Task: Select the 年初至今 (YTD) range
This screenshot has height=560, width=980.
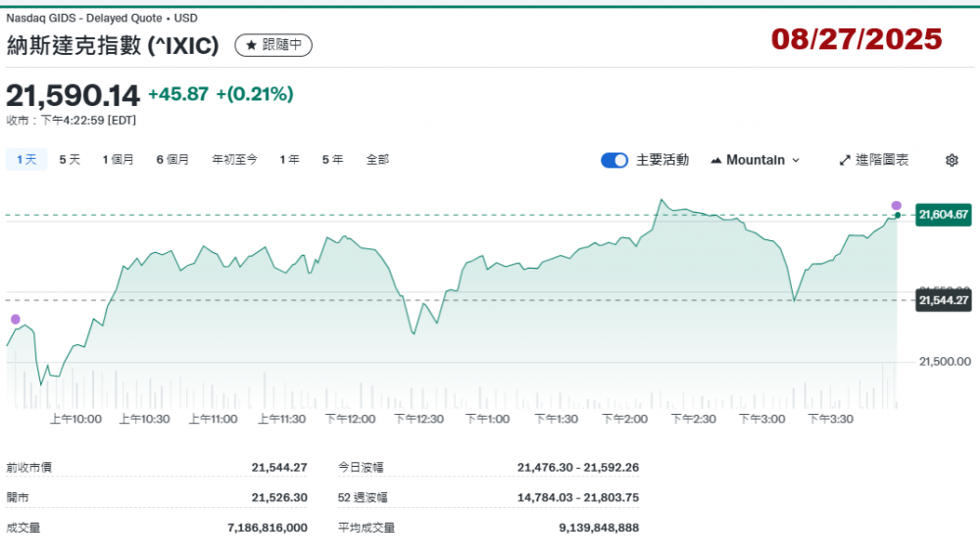Action: (x=235, y=159)
